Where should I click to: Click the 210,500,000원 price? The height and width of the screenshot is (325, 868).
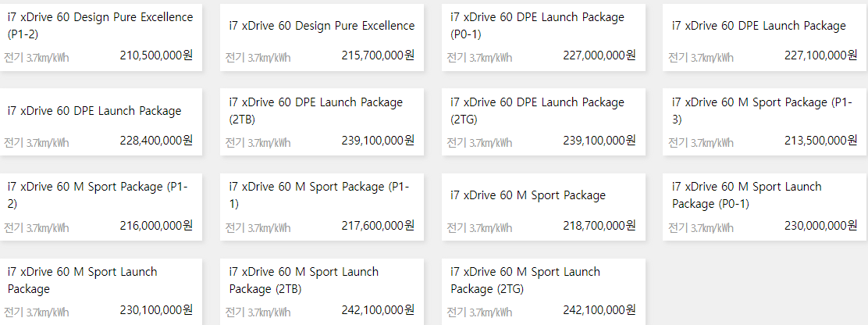pyautogui.click(x=156, y=55)
